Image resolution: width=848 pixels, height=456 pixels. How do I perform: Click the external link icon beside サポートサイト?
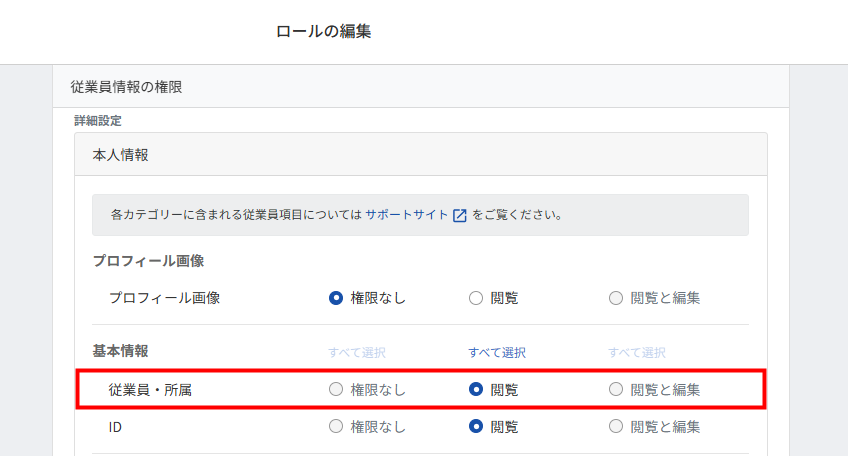tap(460, 215)
